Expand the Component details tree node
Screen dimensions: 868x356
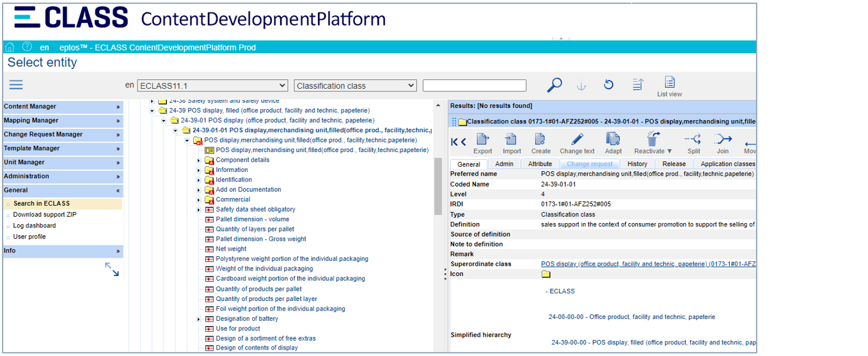coord(199,160)
